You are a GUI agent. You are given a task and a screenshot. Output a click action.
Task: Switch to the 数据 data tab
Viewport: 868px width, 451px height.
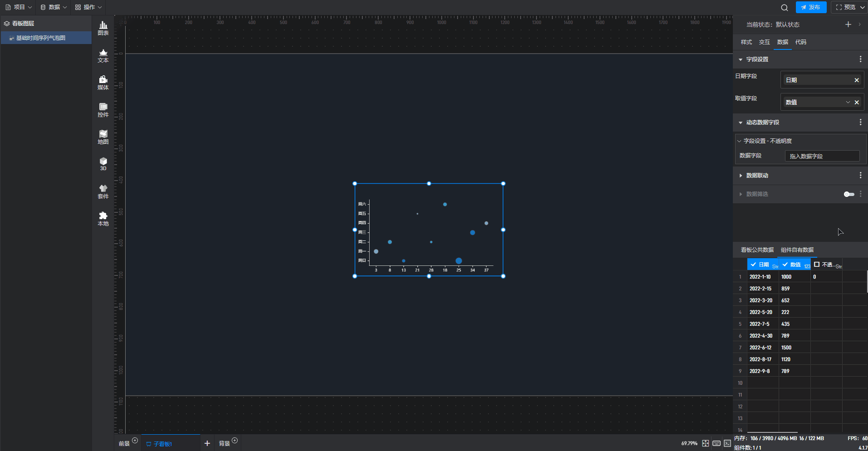click(x=783, y=42)
